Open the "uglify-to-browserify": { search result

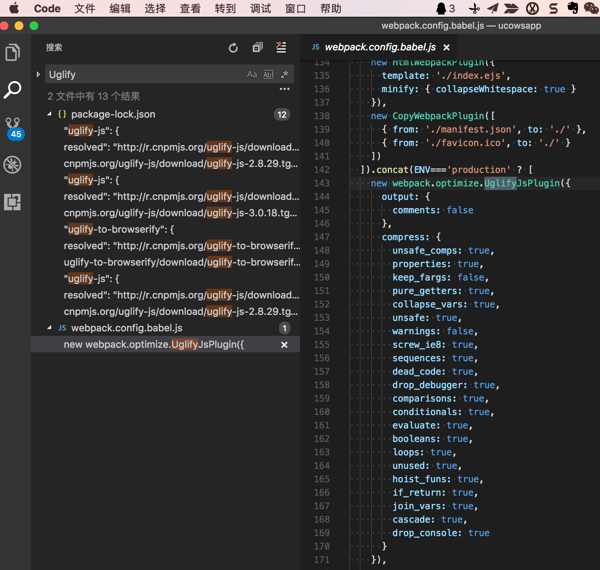tap(118, 229)
